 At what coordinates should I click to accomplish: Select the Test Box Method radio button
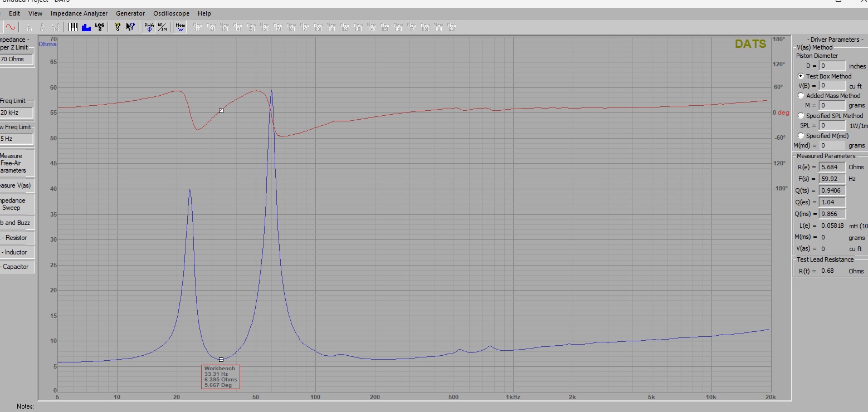pyautogui.click(x=801, y=76)
